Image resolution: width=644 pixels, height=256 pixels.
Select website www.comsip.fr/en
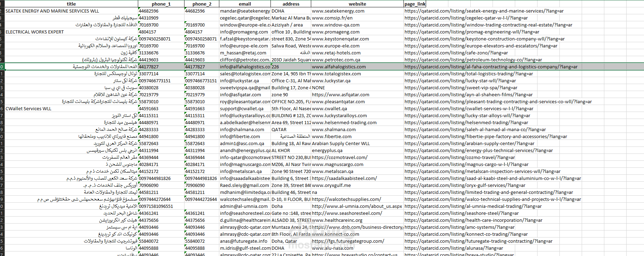pyautogui.click(x=357, y=18)
